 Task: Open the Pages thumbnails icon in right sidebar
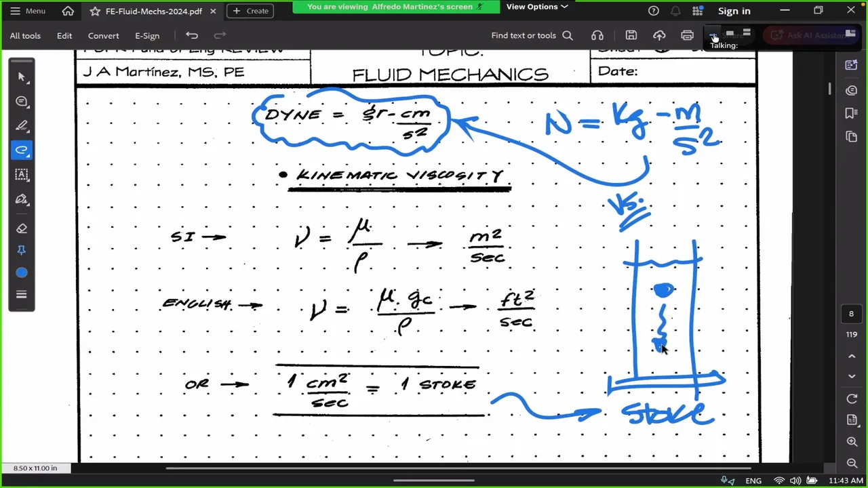(852, 137)
